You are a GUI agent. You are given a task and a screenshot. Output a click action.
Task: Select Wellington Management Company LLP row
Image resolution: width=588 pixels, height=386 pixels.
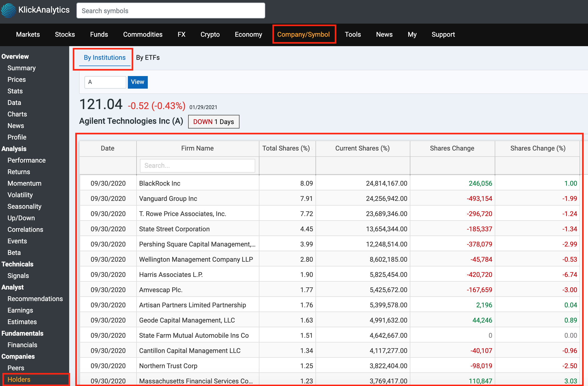point(330,259)
